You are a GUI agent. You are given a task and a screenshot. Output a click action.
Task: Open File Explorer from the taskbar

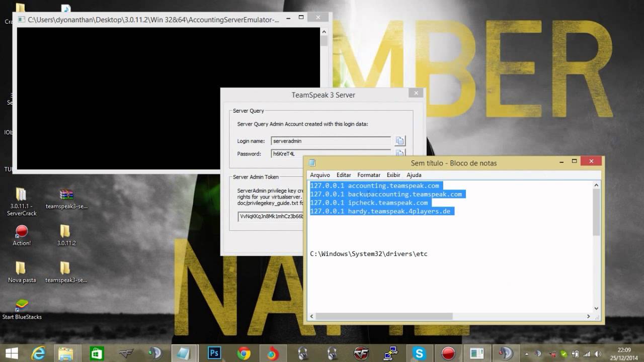pyautogui.click(x=65, y=353)
